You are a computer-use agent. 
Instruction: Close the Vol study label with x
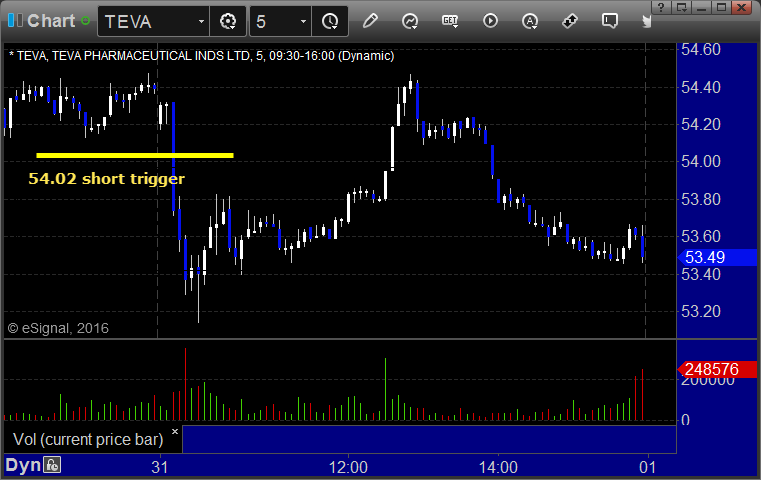click(175, 431)
